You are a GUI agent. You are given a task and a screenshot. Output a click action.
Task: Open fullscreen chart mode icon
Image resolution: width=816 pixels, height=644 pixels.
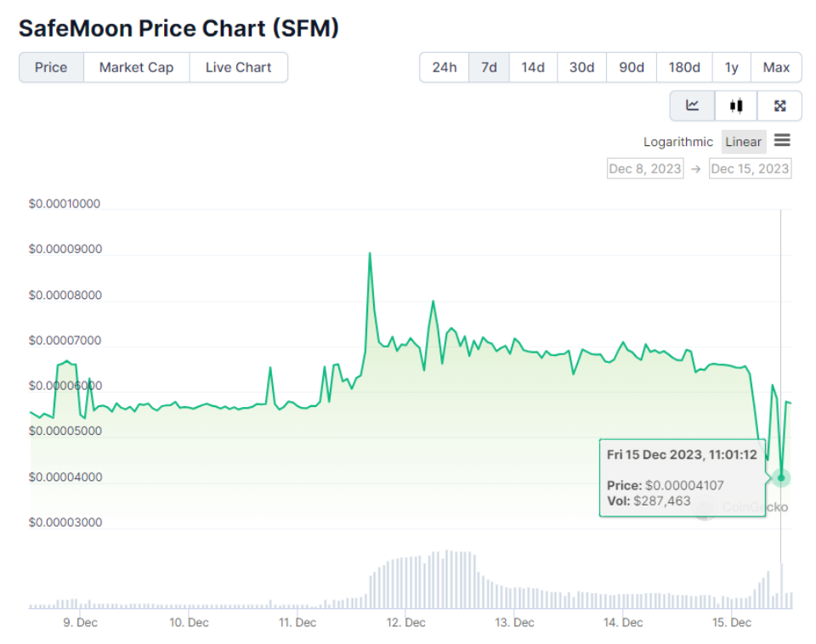point(779,105)
